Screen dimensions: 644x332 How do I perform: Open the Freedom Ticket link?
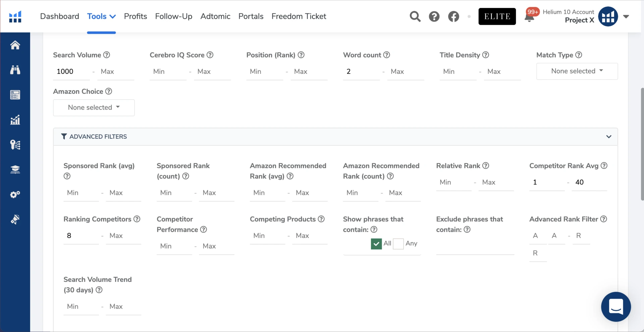point(299,16)
